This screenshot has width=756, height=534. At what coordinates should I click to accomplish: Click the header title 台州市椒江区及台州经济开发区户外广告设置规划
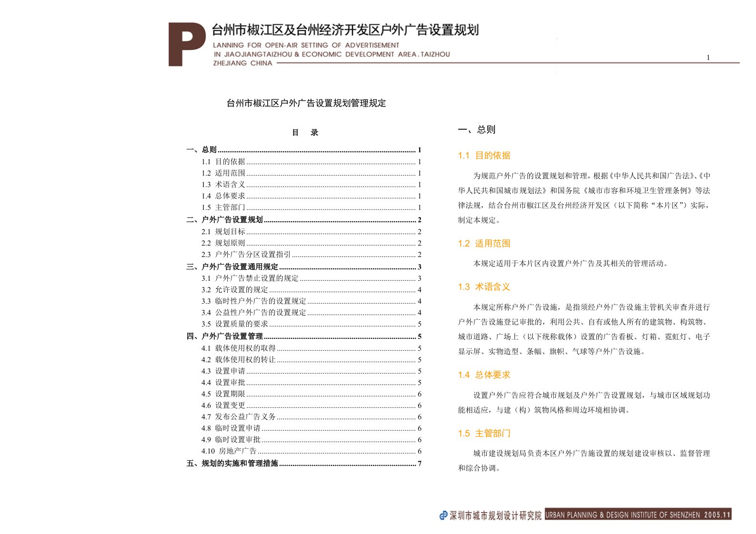pos(345,30)
